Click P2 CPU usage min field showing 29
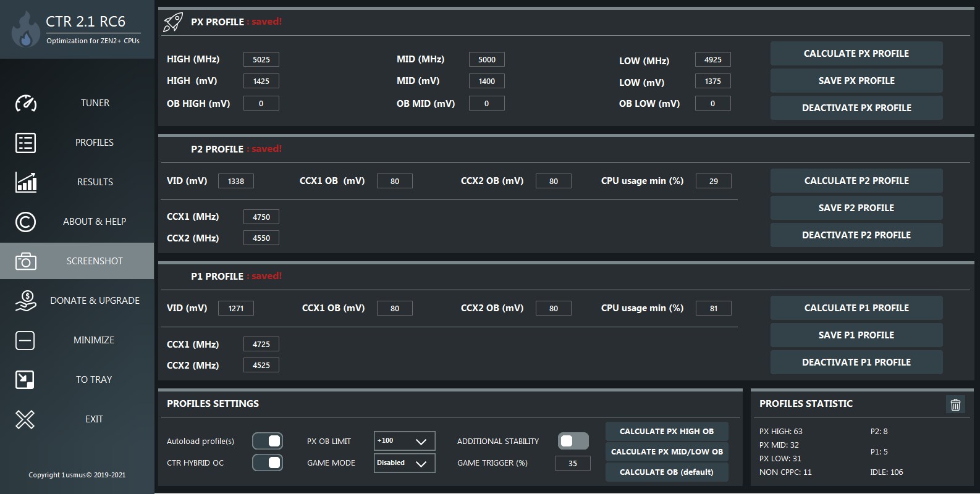The height and width of the screenshot is (494, 980). (714, 181)
